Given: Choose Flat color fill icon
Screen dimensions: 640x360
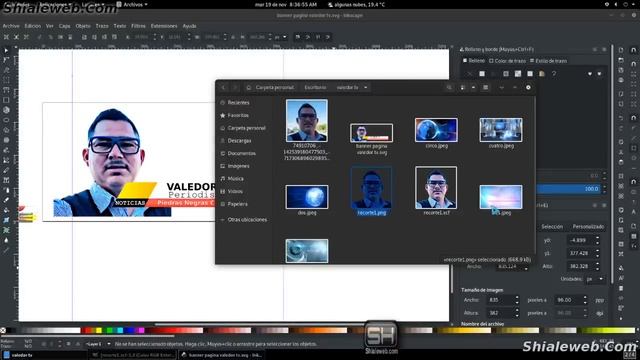Looking at the screenshot, I should pyautogui.click(x=482, y=74).
